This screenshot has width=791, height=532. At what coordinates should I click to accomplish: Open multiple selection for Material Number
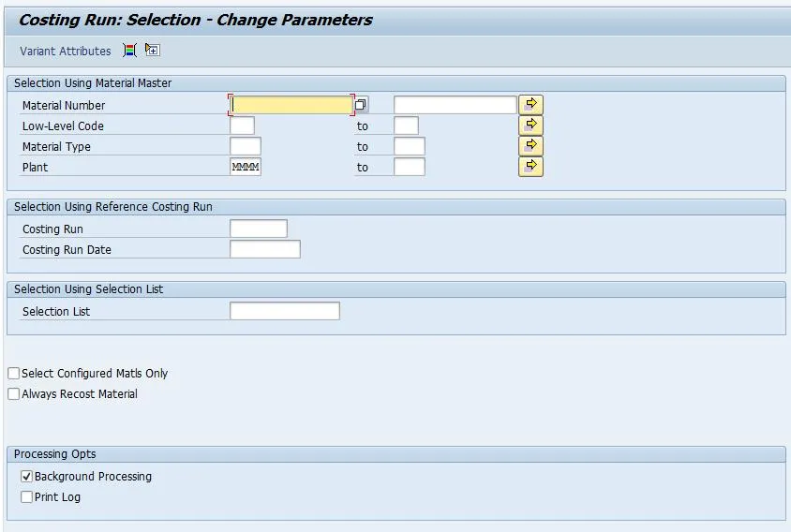(530, 104)
